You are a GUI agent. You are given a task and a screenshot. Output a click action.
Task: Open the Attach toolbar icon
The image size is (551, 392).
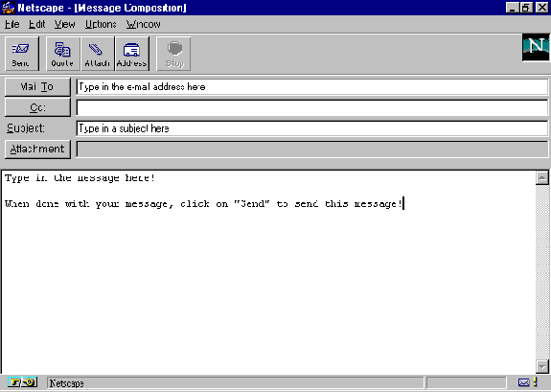[98, 54]
